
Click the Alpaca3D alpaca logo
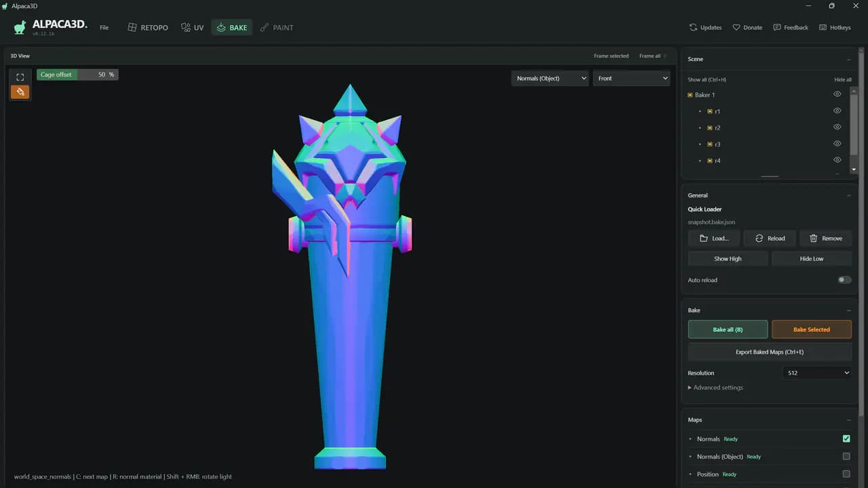(x=20, y=27)
